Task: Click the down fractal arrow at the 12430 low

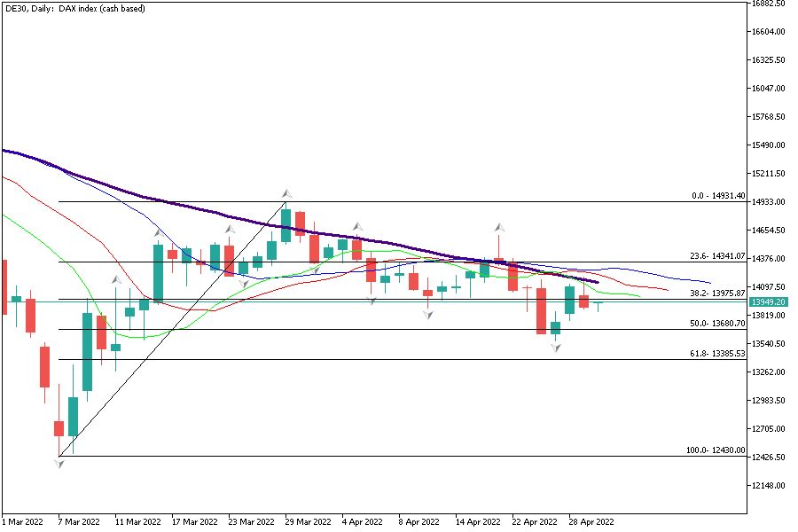Action: point(59,464)
